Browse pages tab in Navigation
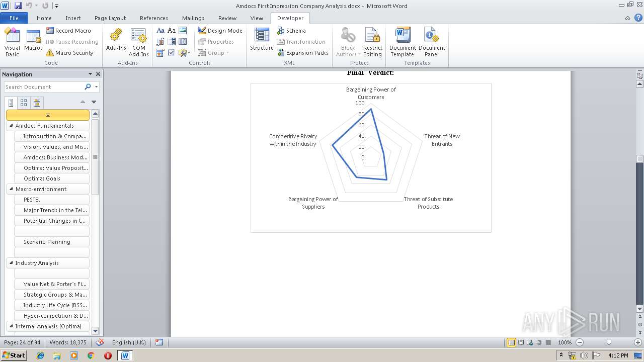 point(24,103)
